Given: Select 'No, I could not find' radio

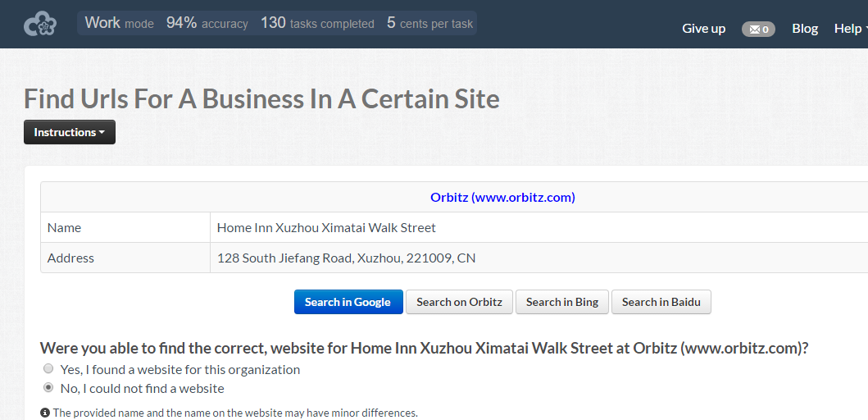Looking at the screenshot, I should pos(48,388).
